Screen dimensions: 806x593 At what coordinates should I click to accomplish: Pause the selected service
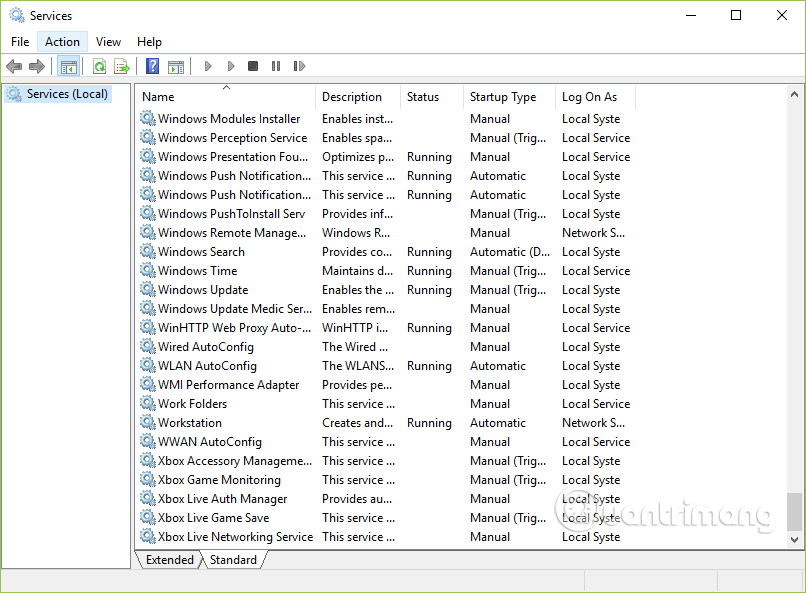[274, 66]
